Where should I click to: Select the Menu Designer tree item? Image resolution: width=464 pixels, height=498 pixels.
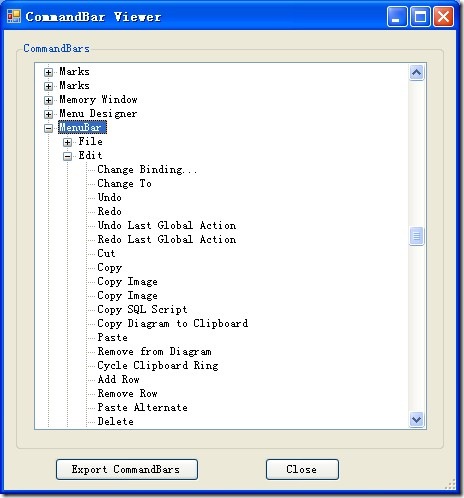point(98,114)
